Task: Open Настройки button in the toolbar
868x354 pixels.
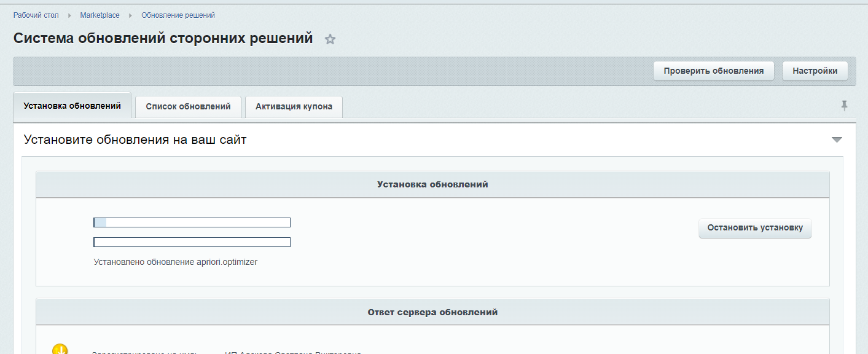Action: 815,71
